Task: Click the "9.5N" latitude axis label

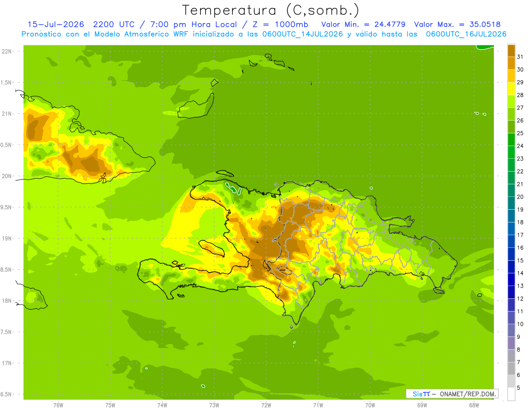Action: pos(7,207)
